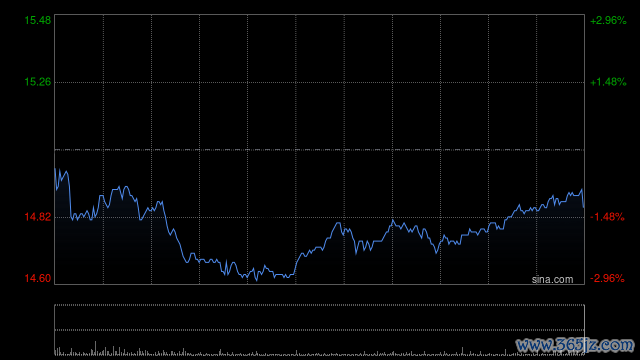The height and width of the screenshot is (360, 640).
Task: Click the price peak near 14.82 midday
Action: tap(338, 223)
